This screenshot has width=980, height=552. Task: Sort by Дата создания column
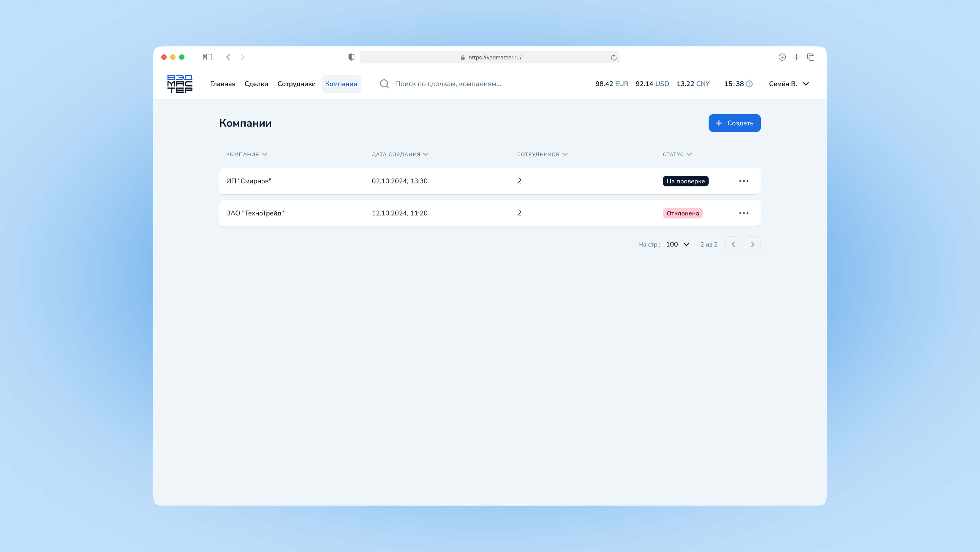[x=399, y=154]
